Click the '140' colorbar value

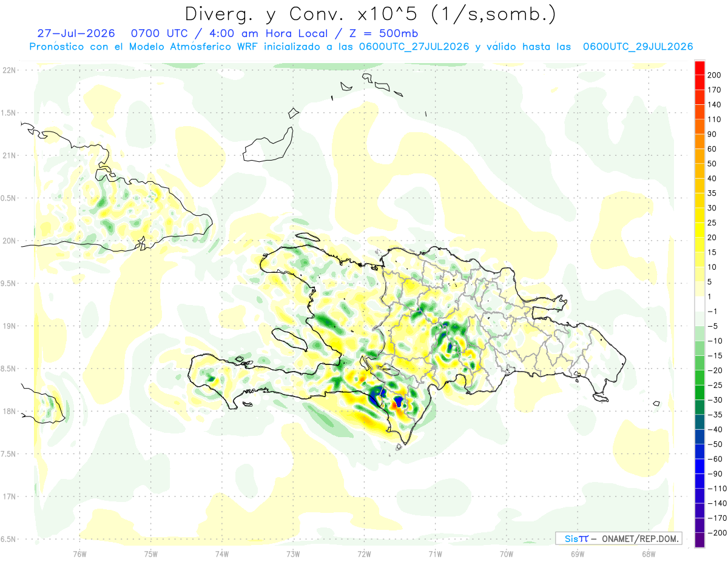(x=714, y=105)
